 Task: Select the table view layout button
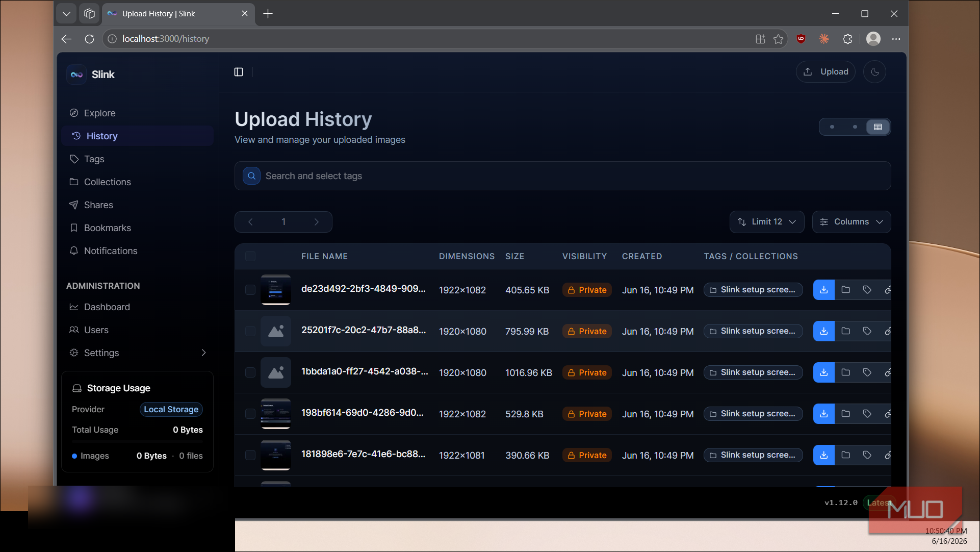click(878, 127)
